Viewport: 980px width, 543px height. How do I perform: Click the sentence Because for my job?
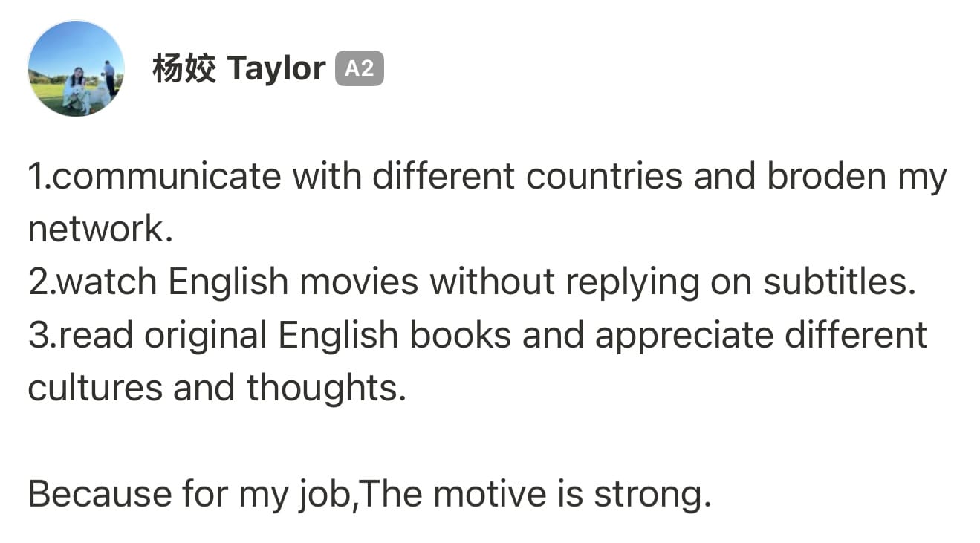pyautogui.click(x=369, y=495)
